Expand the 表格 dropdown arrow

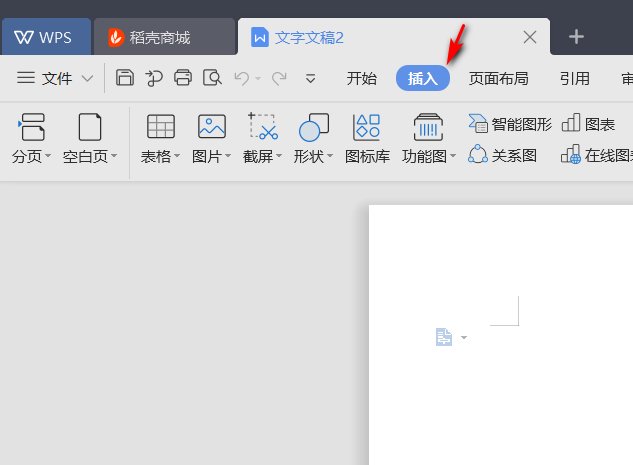point(177,155)
